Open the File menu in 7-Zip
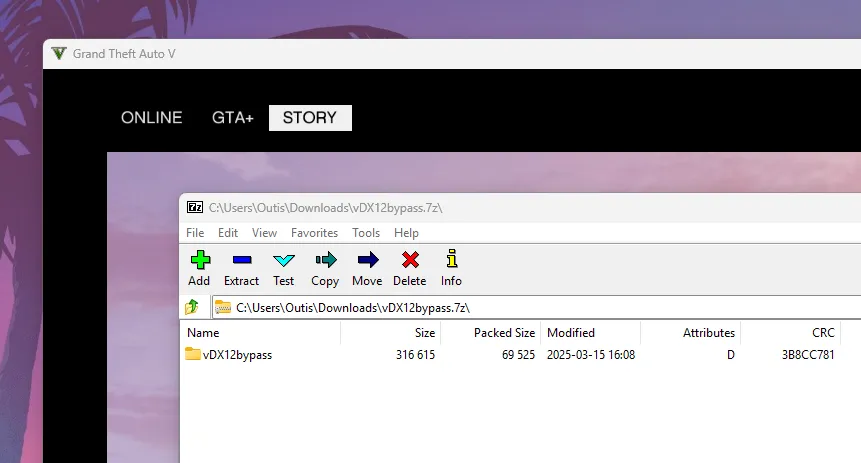The width and height of the screenshot is (861, 463). (x=195, y=233)
